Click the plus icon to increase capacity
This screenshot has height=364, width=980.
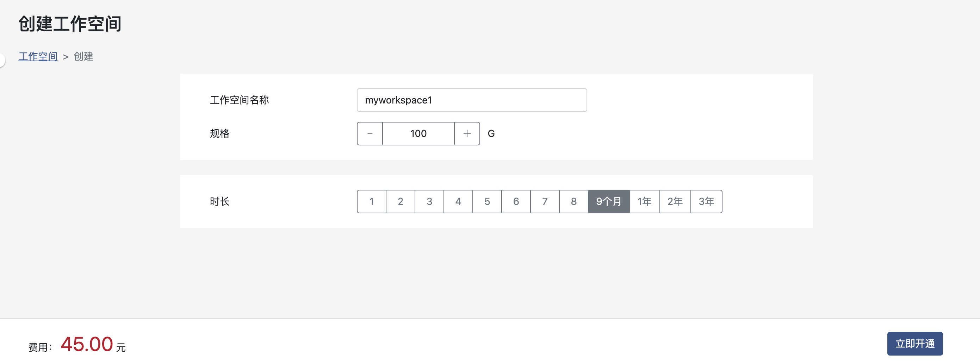[x=467, y=133]
